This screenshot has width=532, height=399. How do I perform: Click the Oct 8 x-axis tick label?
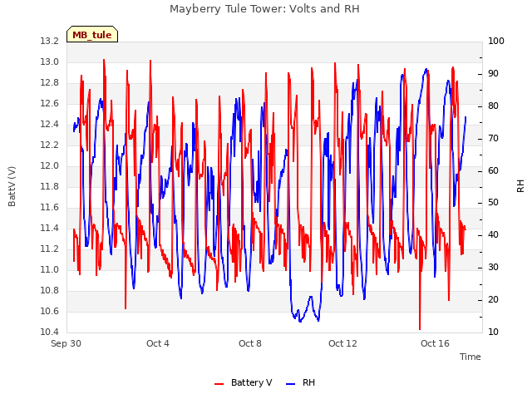pos(250,343)
